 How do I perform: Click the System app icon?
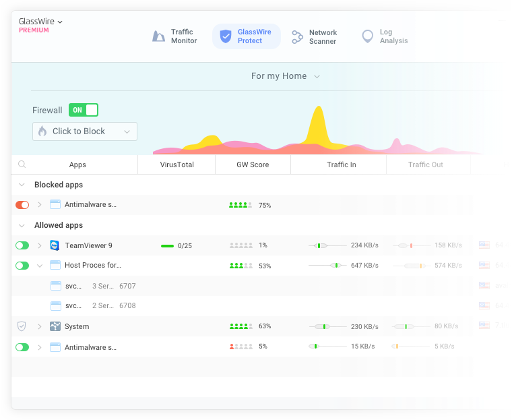[x=55, y=326]
